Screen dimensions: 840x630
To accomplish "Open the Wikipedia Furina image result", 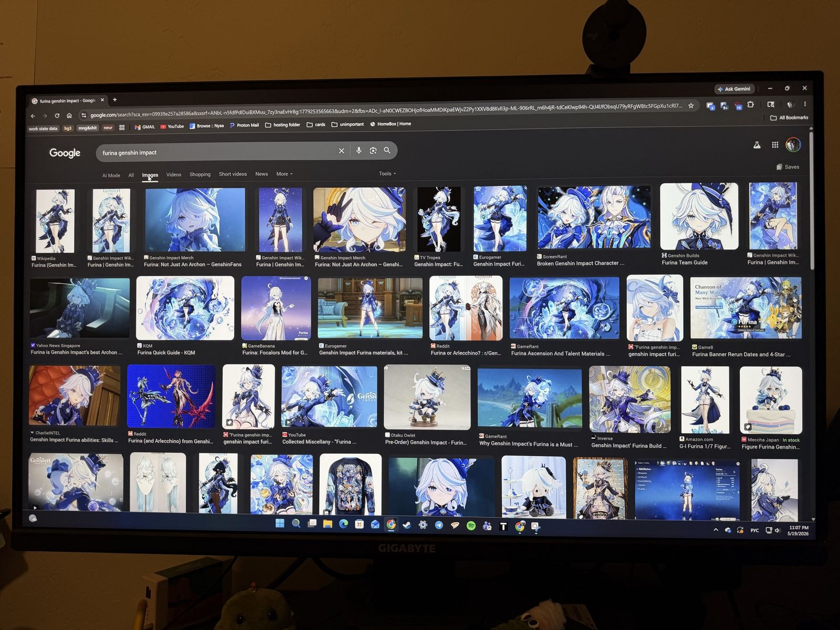I will coord(55,221).
